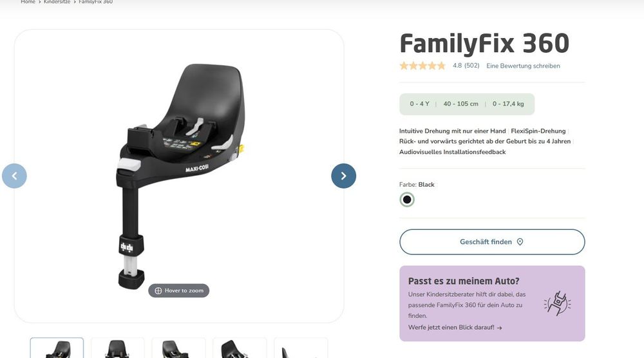644x358 pixels.
Task: Click the Hover to zoom magnifier icon
Action: point(158,290)
